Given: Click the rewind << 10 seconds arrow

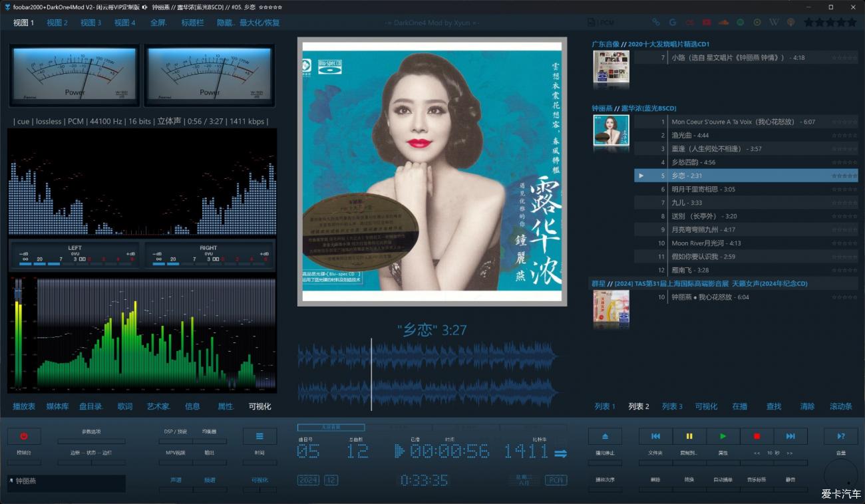Looking at the screenshot, I should (x=757, y=453).
